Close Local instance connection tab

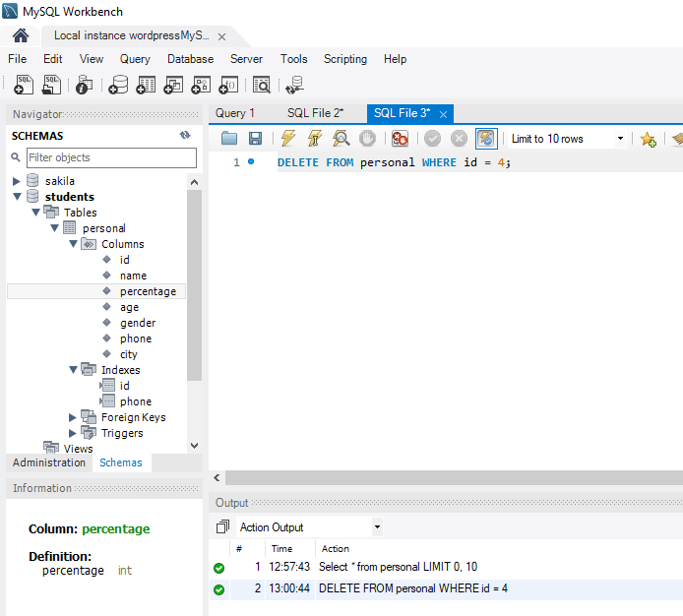221,36
